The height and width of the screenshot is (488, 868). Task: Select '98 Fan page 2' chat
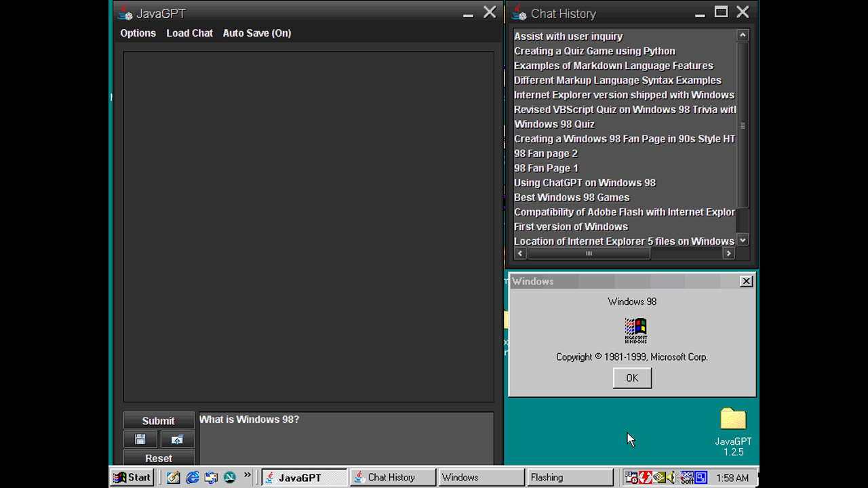point(625,153)
